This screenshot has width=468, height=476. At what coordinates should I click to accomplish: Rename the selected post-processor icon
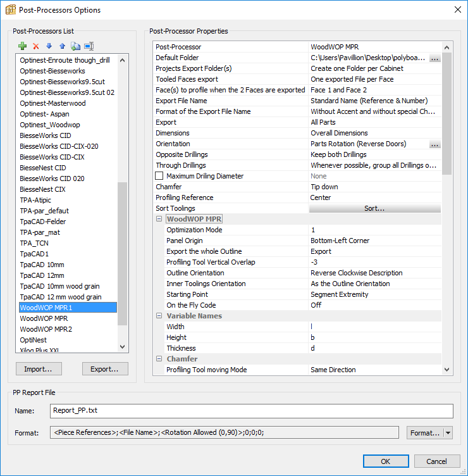89,46
